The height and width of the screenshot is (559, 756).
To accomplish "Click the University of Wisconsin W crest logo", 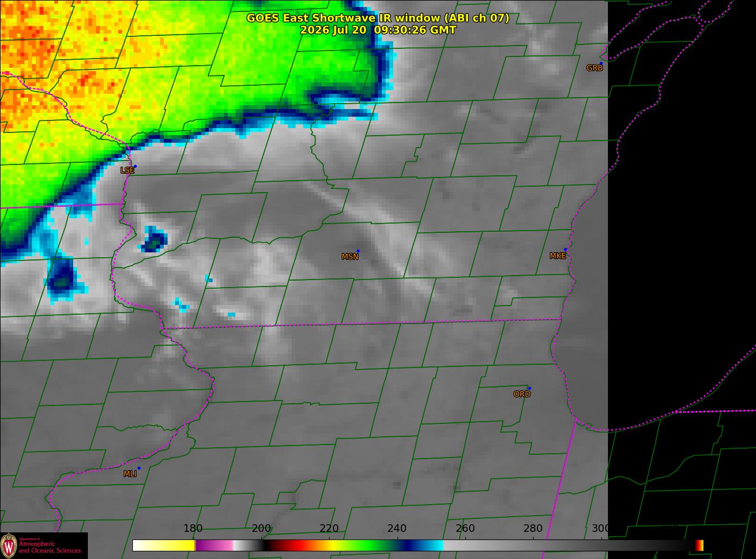I will (x=9, y=545).
